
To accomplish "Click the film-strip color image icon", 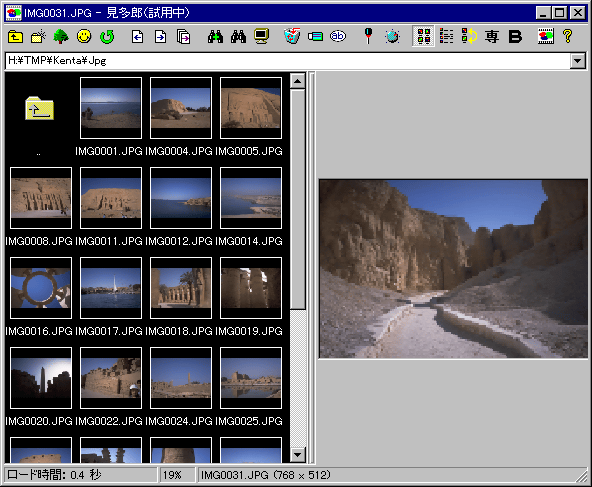I will point(546,36).
